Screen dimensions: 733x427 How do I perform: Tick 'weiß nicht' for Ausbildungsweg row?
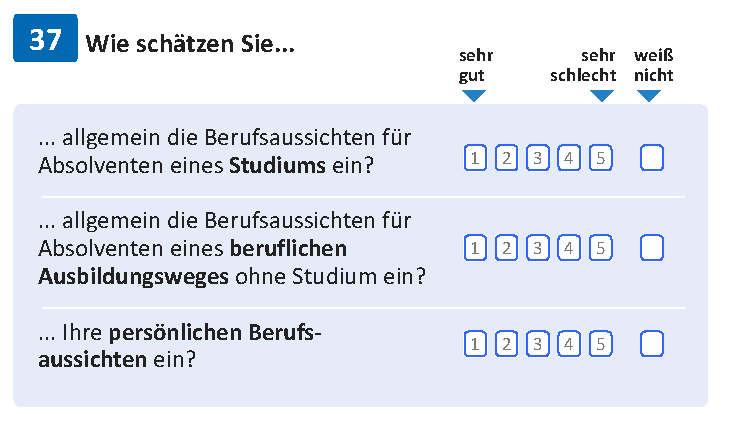click(652, 247)
